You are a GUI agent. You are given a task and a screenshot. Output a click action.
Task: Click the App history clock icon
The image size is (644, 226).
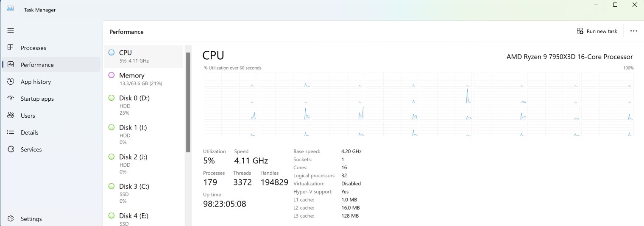[x=11, y=82]
